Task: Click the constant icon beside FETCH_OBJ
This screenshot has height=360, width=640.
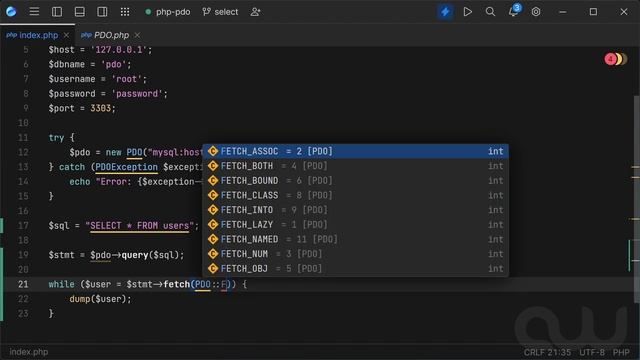Action: click(x=213, y=269)
